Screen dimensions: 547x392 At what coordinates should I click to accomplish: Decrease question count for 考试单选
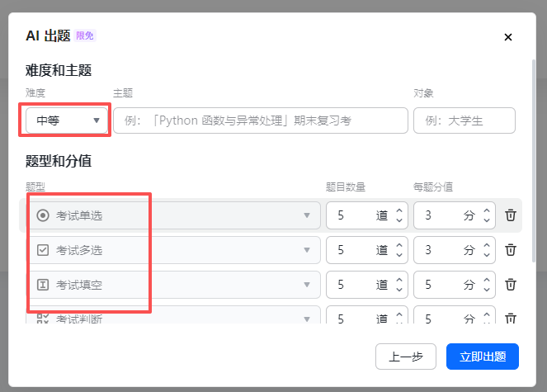pyautogui.click(x=399, y=220)
